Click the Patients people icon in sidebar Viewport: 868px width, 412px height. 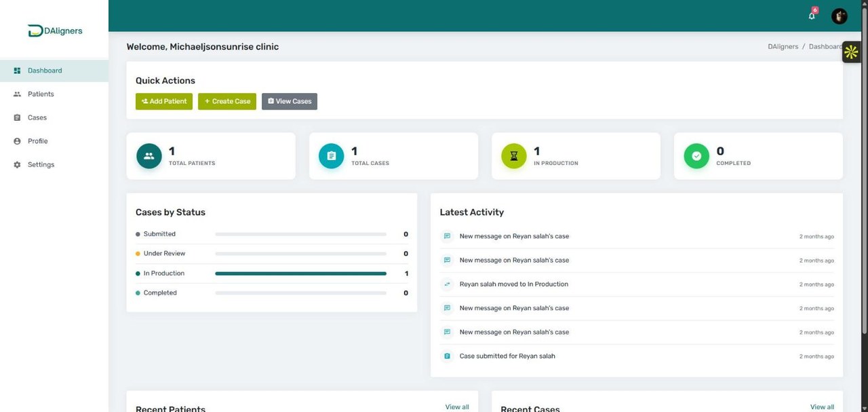(x=17, y=94)
